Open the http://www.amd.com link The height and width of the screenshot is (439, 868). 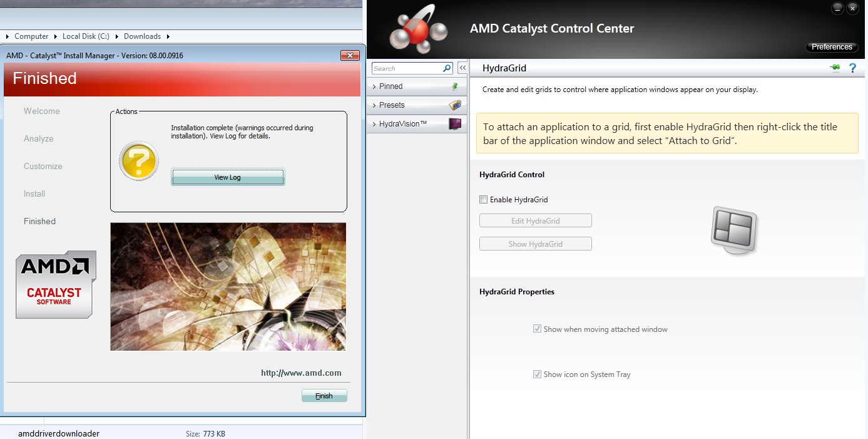pos(301,373)
